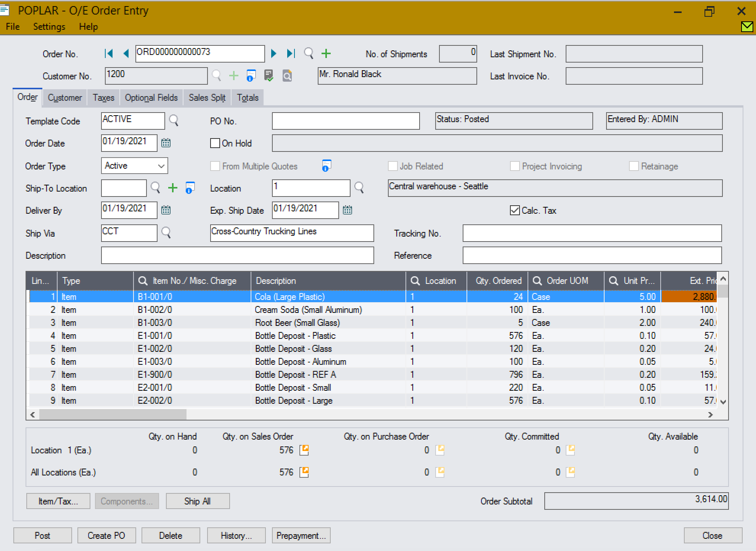Drill down Qty. Committed for All Locations
The height and width of the screenshot is (551, 756).
(x=571, y=472)
